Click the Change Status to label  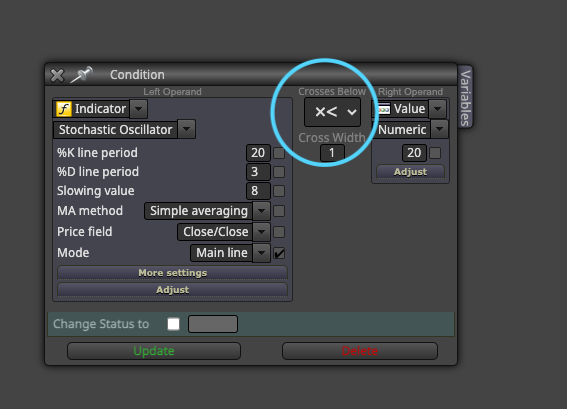[101, 324]
